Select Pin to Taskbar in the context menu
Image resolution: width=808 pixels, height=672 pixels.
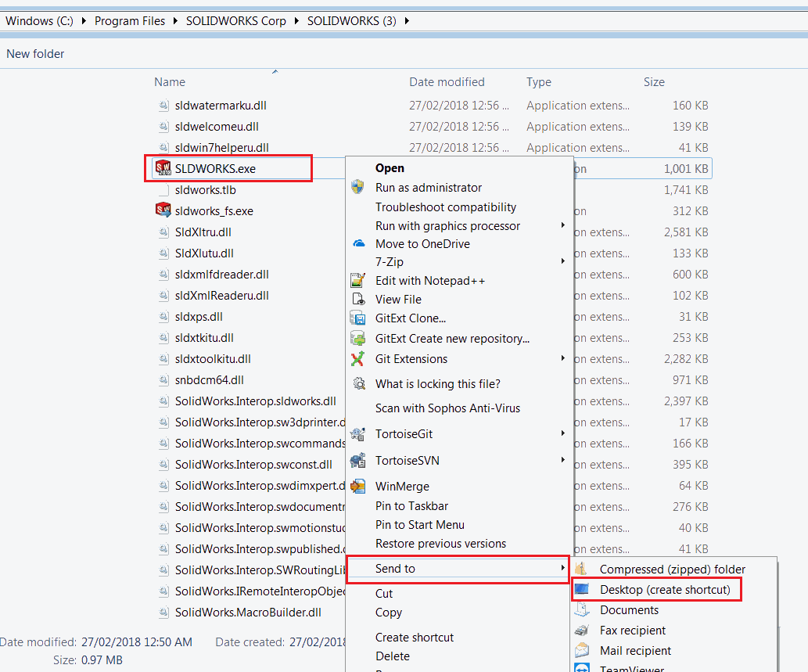point(411,506)
